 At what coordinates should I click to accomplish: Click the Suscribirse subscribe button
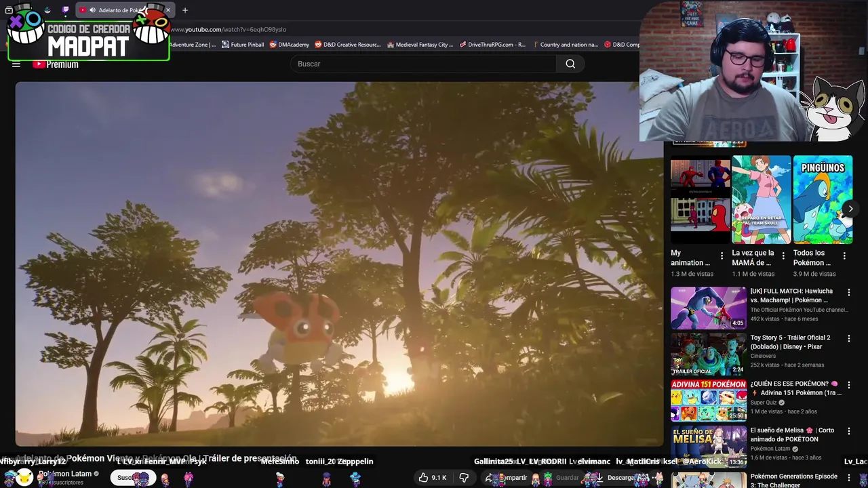coord(133,478)
